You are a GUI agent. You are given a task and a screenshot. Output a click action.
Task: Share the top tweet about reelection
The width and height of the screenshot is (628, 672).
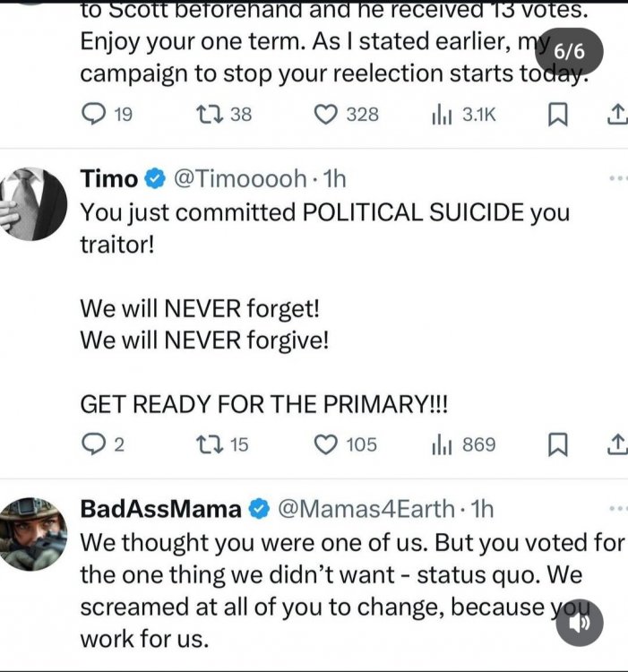coord(615,114)
